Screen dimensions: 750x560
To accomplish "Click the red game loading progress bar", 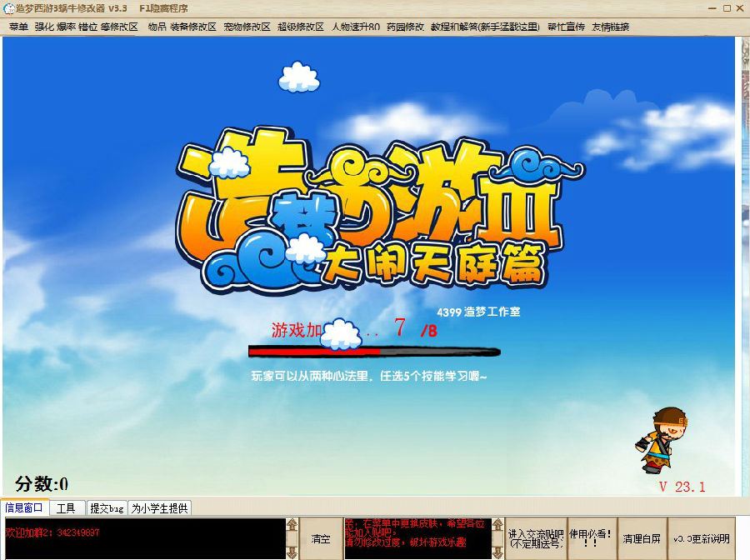I will click(x=374, y=352).
